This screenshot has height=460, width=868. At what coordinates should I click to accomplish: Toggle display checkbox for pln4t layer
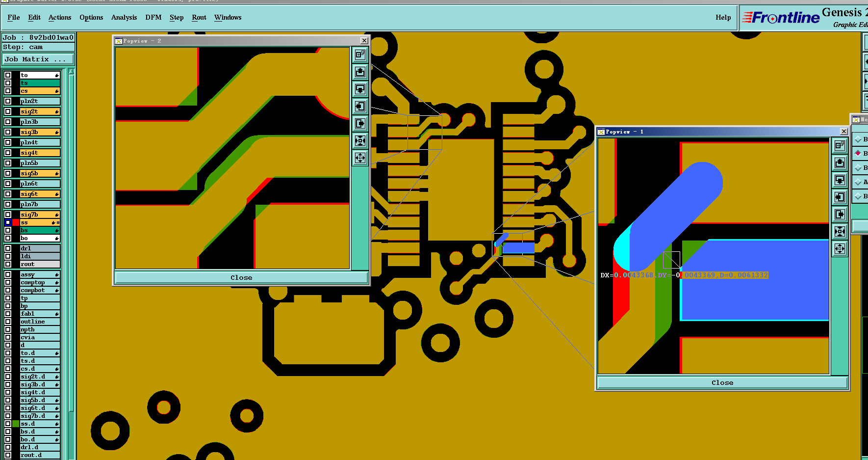(x=8, y=142)
